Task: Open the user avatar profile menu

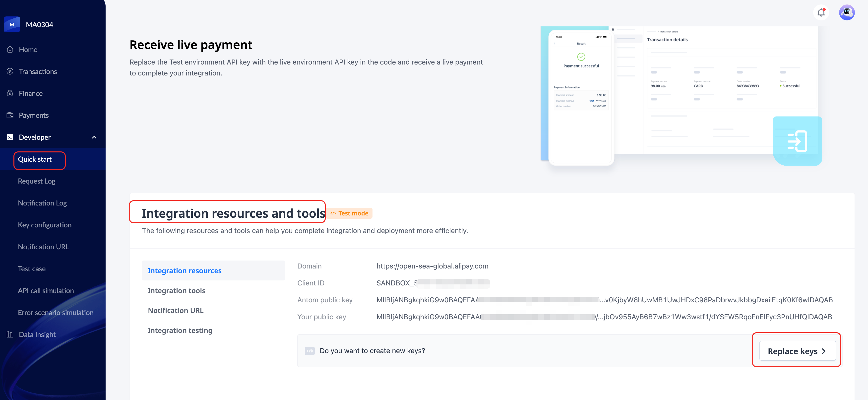Action: point(846,12)
